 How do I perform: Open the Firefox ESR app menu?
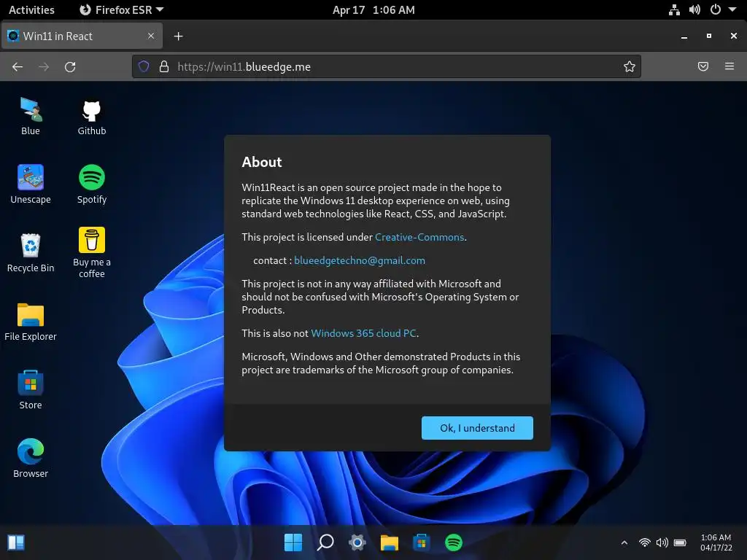(x=121, y=10)
